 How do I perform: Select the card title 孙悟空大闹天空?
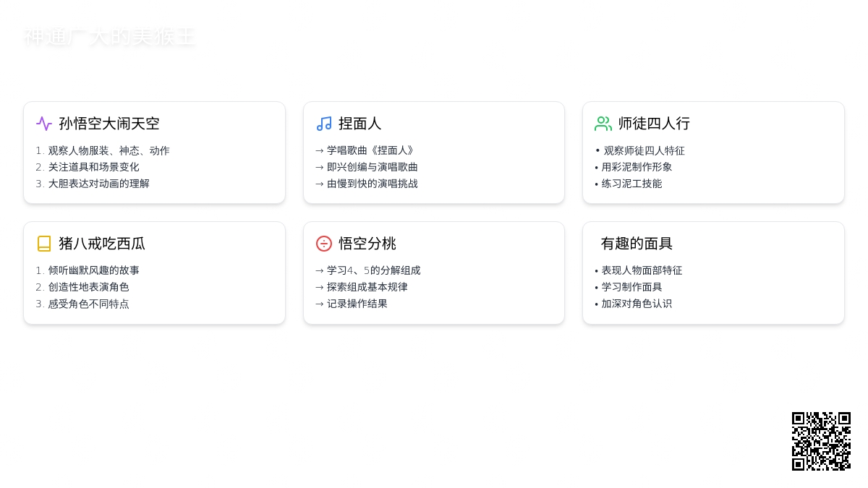pos(109,124)
